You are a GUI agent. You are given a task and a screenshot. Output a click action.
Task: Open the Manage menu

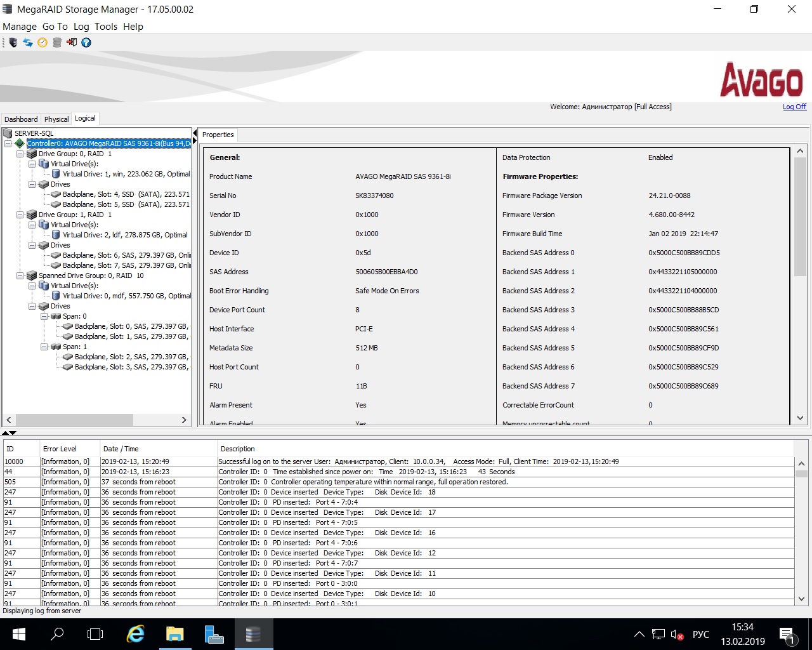20,27
